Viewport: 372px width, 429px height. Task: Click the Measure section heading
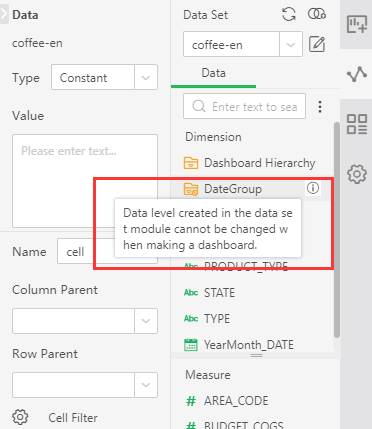pos(208,375)
